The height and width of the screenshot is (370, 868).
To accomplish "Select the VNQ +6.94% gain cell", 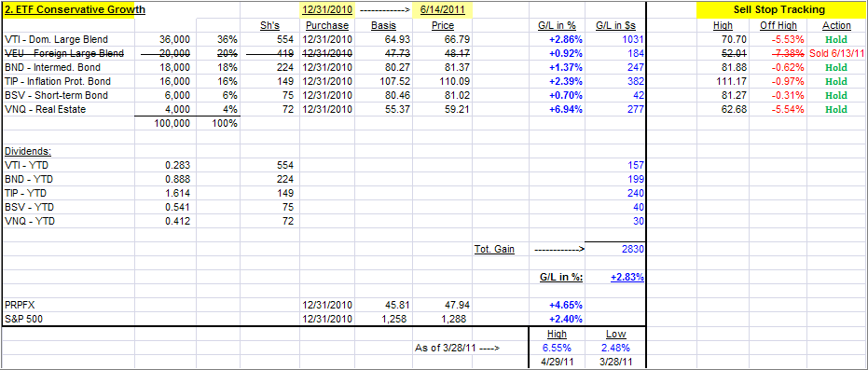I will [x=565, y=109].
